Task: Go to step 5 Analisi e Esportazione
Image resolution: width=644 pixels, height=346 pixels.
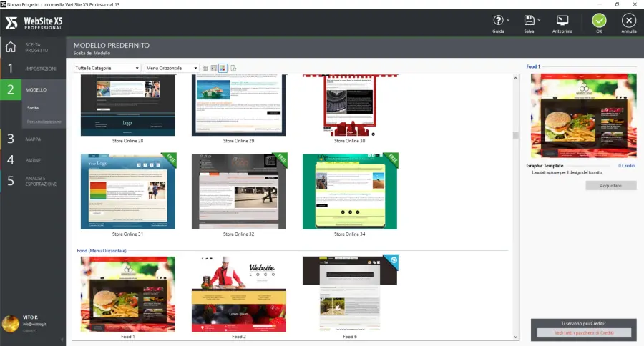Action: coord(33,181)
